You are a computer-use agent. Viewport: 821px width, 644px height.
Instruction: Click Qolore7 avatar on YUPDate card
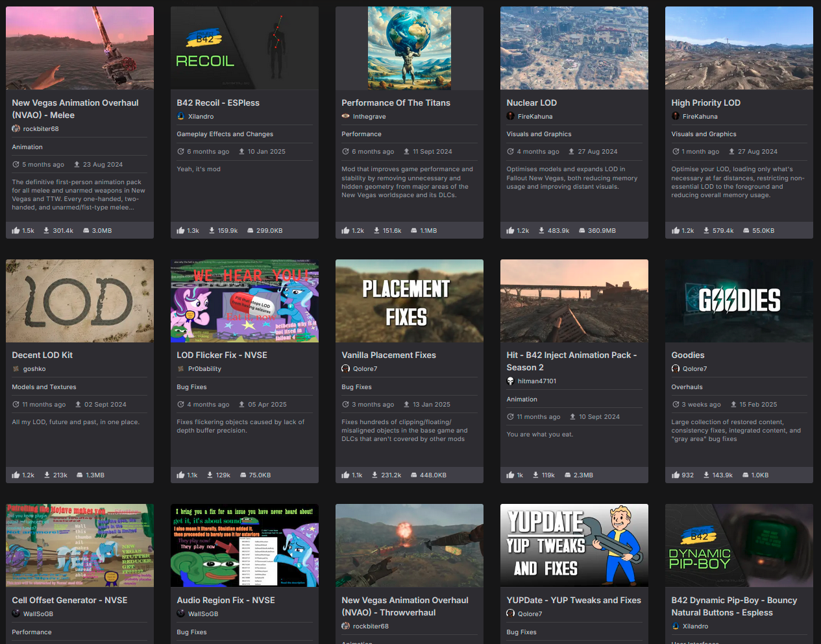[x=511, y=614]
